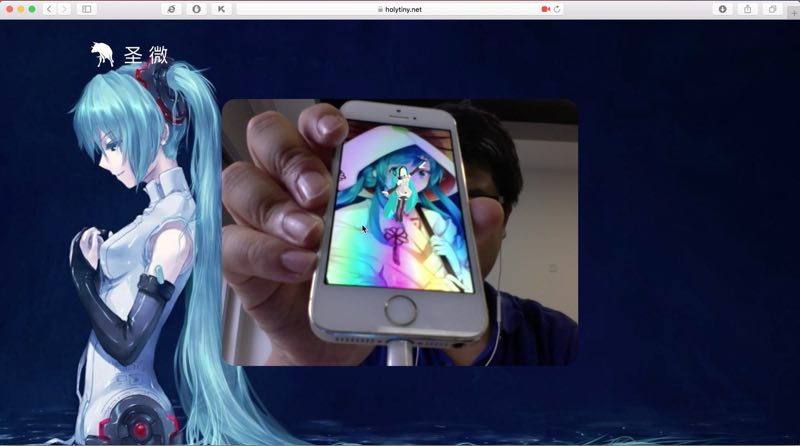
Task: Click the red camera recording indicator
Action: [545, 9]
